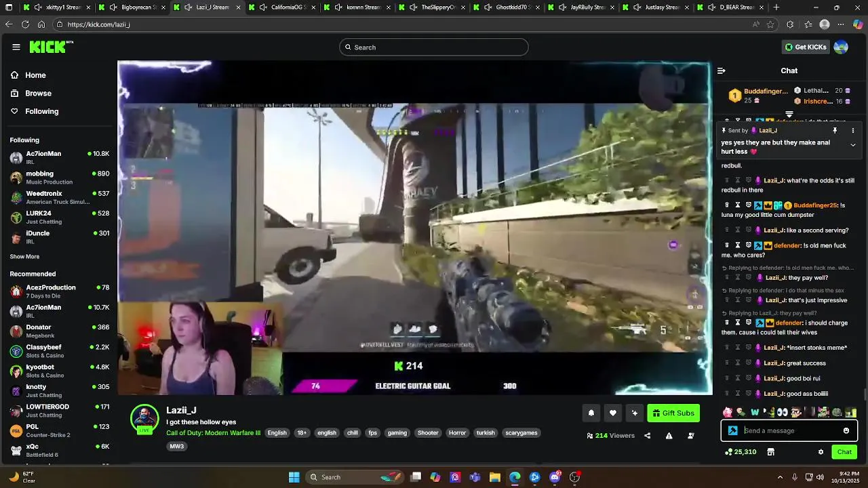Image resolution: width=868 pixels, height=488 pixels.
Task: Send message with the green Chat button
Action: (x=844, y=452)
